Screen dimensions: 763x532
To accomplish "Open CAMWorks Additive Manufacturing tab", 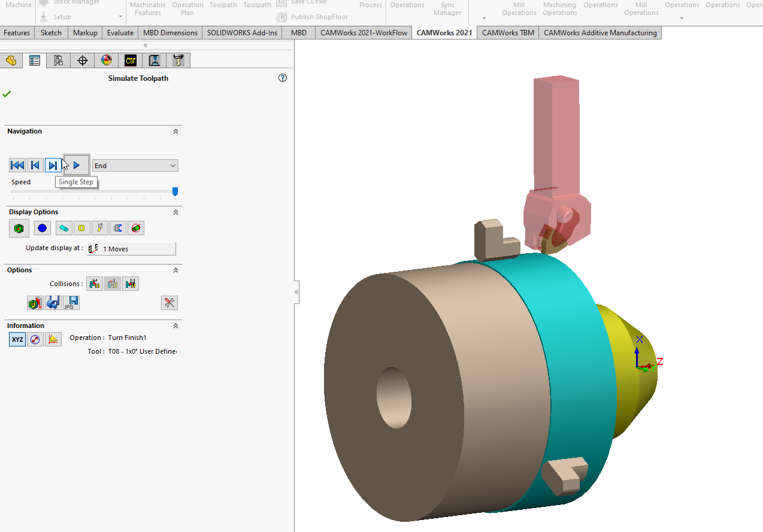I will tap(600, 33).
